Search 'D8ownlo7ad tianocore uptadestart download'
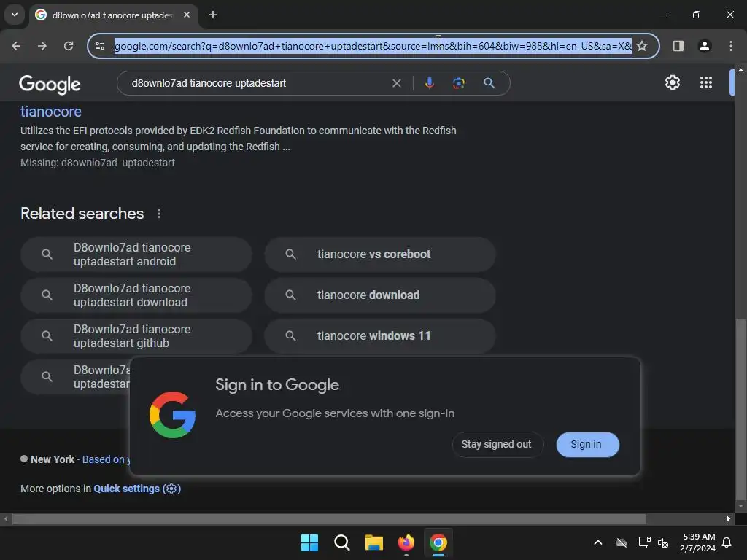This screenshot has width=747, height=560. pos(136,295)
